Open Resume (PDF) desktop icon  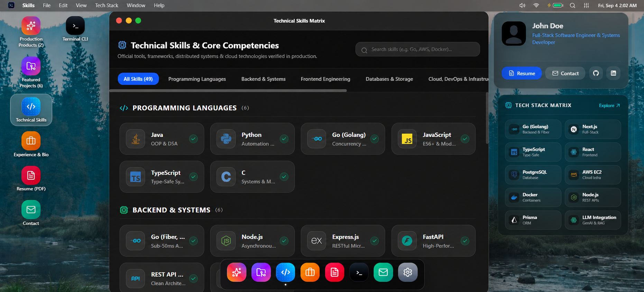tap(31, 179)
